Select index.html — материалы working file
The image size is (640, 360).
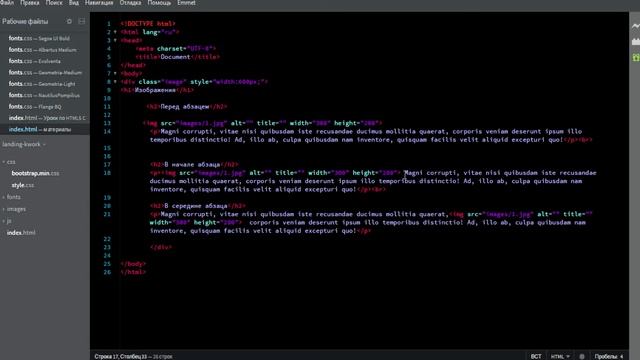coord(40,129)
